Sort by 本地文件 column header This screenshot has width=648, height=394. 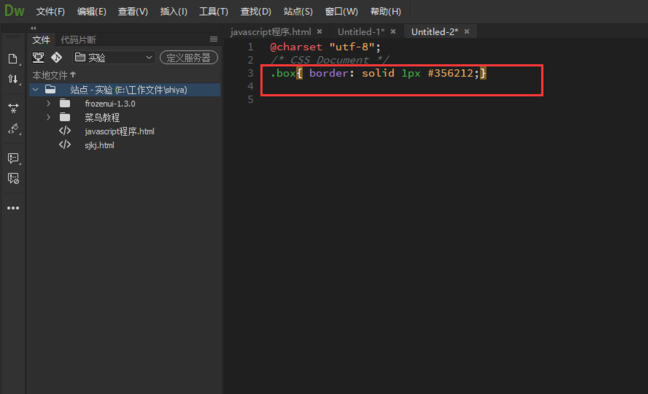coord(54,75)
